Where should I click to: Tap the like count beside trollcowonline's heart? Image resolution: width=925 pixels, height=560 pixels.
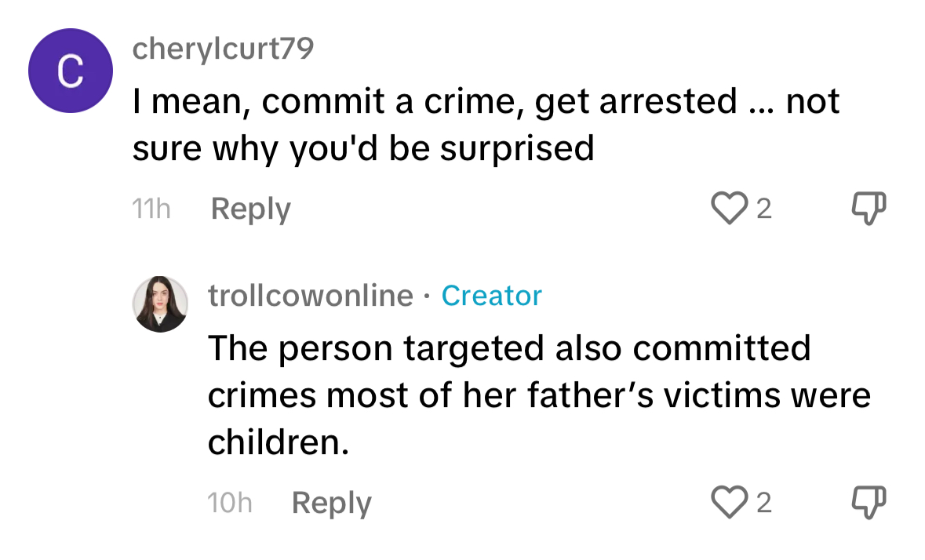point(764,503)
